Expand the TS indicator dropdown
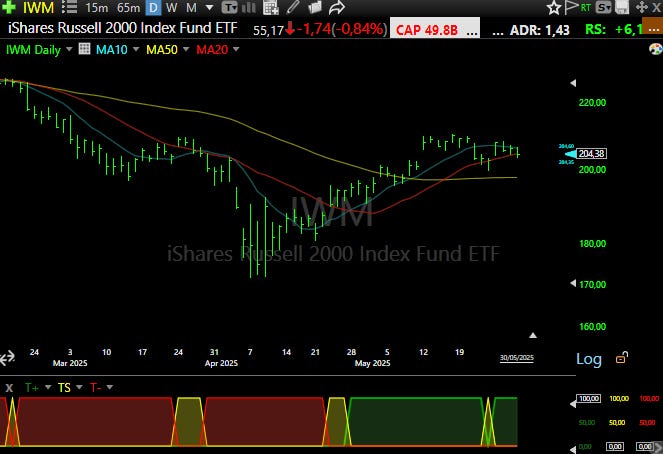 tap(79, 387)
